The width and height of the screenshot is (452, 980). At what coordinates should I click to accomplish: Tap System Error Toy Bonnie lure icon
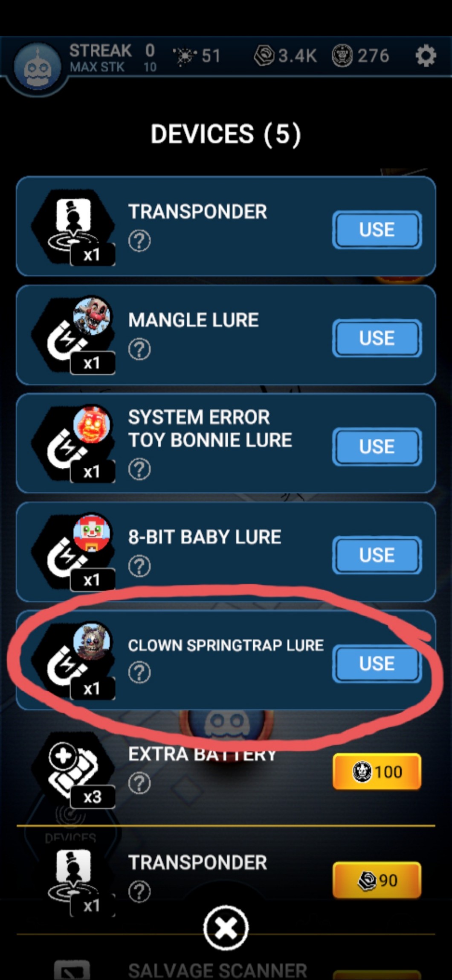click(x=73, y=445)
